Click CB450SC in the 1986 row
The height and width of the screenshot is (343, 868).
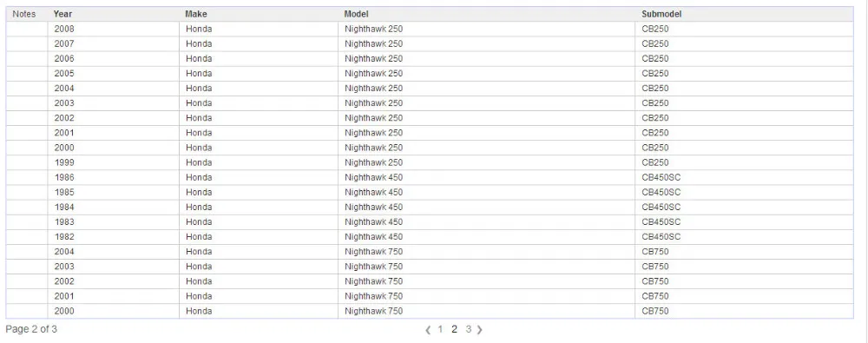(661, 177)
